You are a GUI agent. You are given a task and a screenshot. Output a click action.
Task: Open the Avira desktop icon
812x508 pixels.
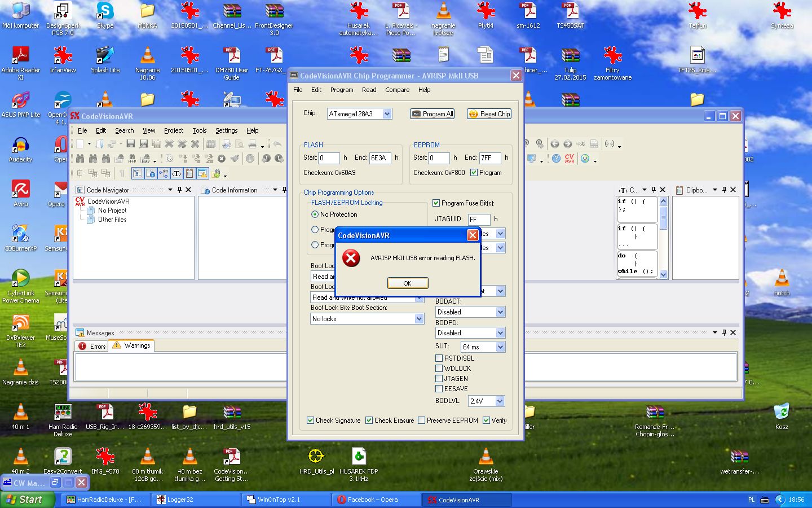[21, 193]
